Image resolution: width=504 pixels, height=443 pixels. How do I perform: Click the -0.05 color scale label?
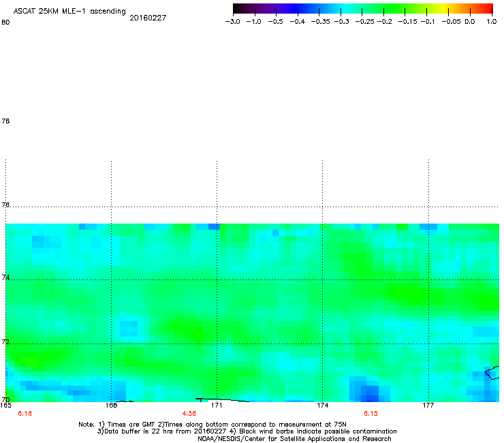(x=452, y=22)
